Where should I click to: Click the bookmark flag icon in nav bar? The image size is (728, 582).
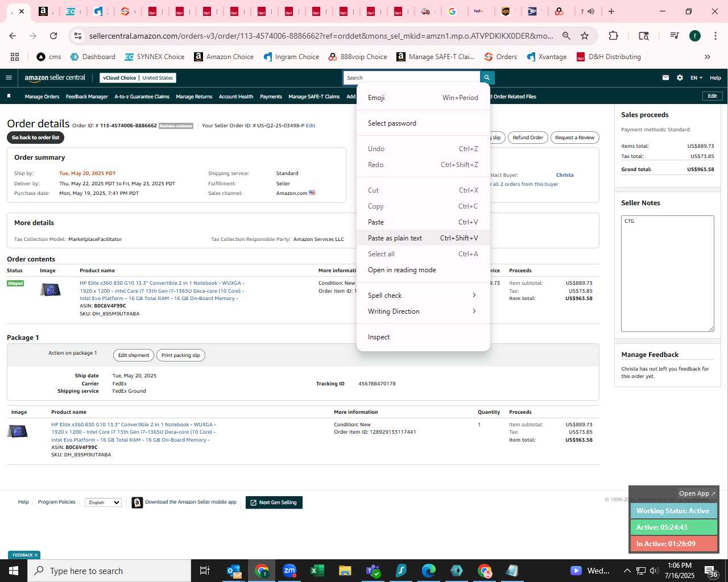click(9, 96)
